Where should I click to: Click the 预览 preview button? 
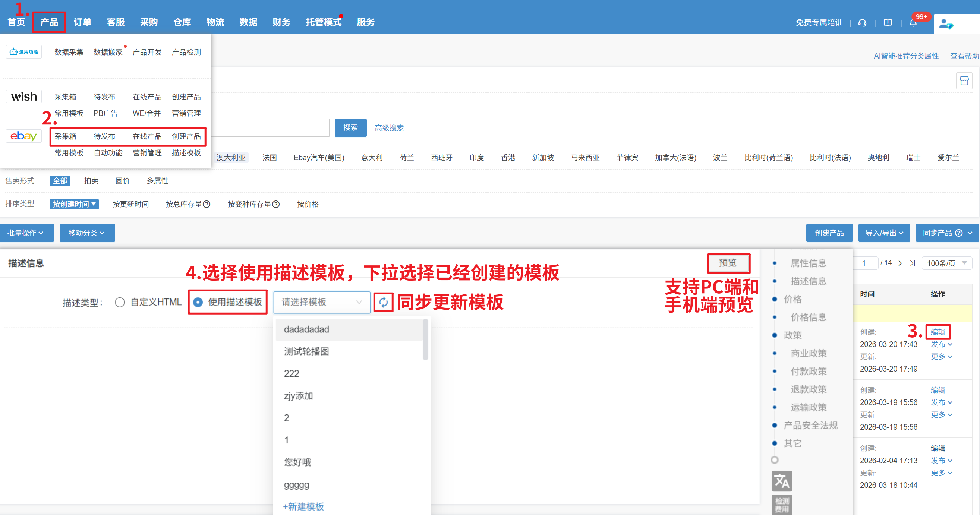point(728,263)
